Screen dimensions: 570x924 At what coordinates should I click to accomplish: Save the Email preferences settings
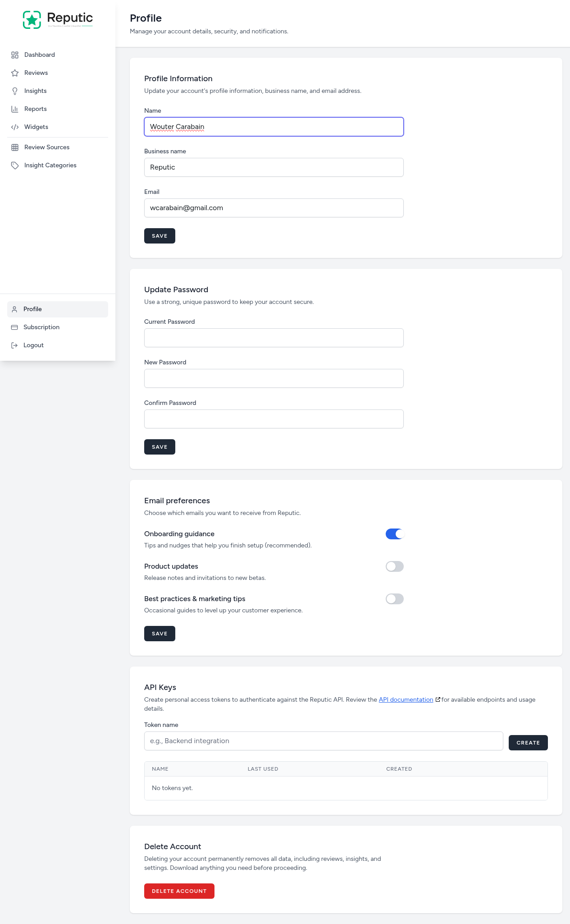pos(159,633)
